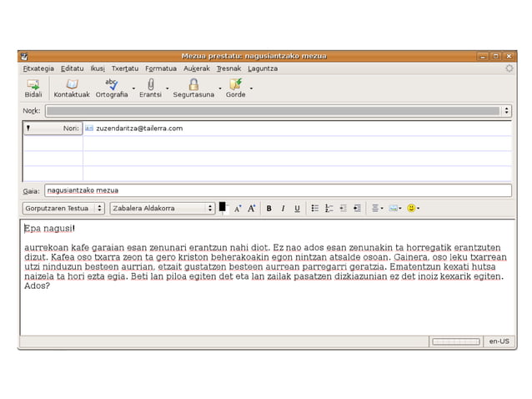Open the Gorputzaren Testua paragraph style dropdown
The height and width of the screenshot is (399, 532).
click(x=63, y=208)
